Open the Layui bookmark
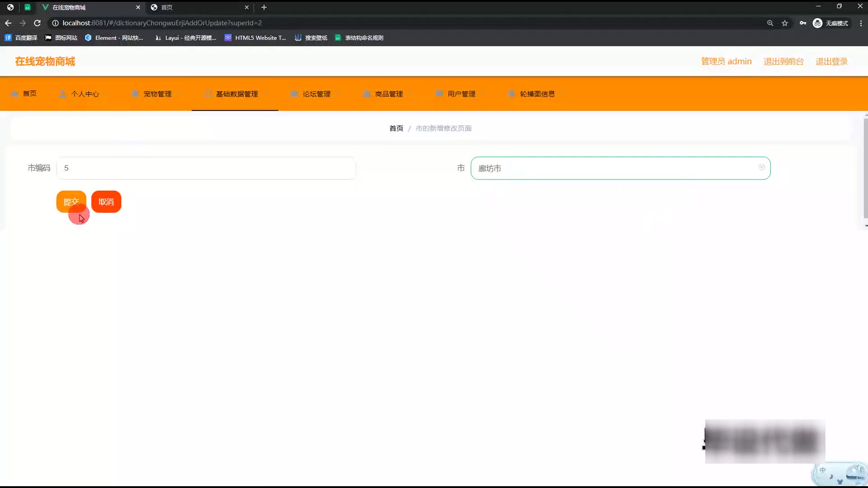Viewport: 868px width, 488px height. [185, 38]
